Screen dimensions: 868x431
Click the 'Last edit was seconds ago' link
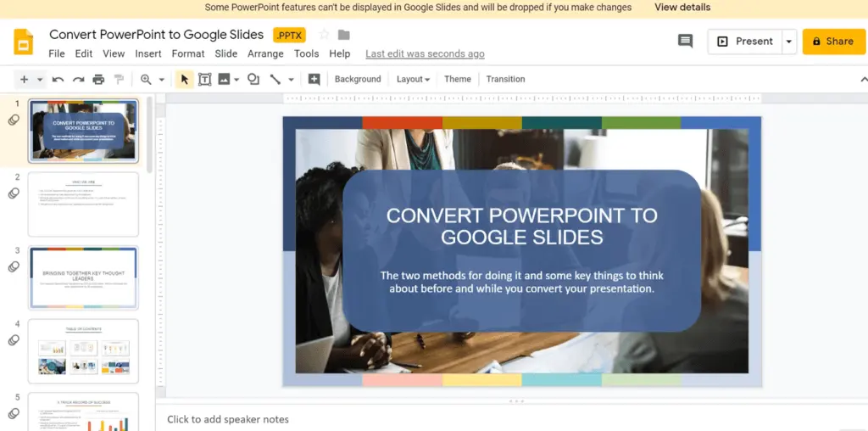point(426,53)
